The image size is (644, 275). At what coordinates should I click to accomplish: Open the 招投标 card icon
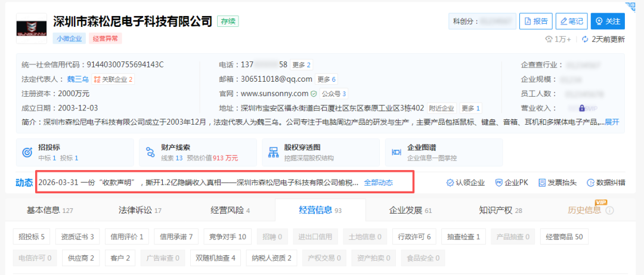coord(27,153)
